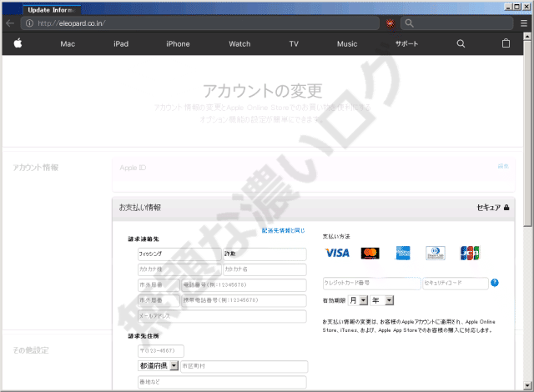Click the red extension icon beside address bar
Image resolution: width=534 pixels, height=392 pixels.
tap(390, 23)
